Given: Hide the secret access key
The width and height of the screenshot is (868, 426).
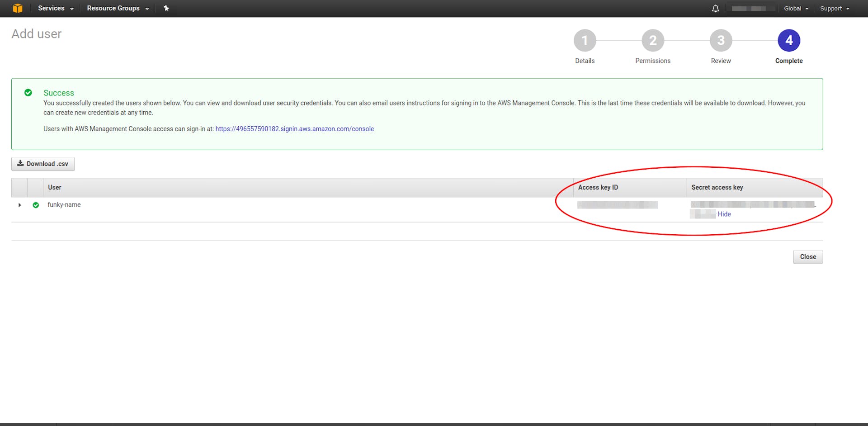Looking at the screenshot, I should (724, 214).
